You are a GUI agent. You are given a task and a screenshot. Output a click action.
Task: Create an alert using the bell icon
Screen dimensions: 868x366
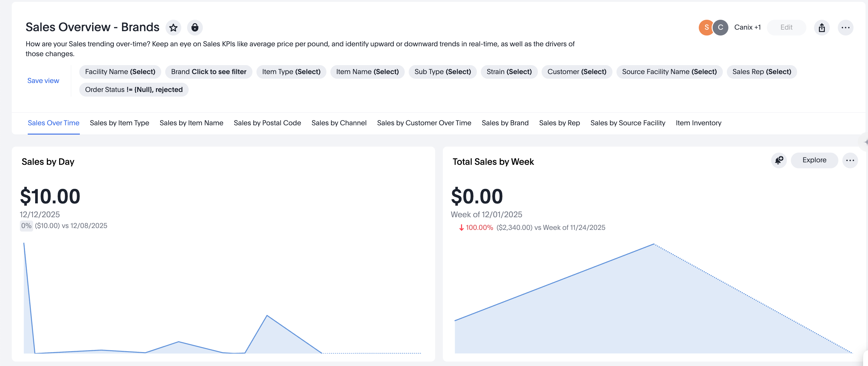[778, 160]
